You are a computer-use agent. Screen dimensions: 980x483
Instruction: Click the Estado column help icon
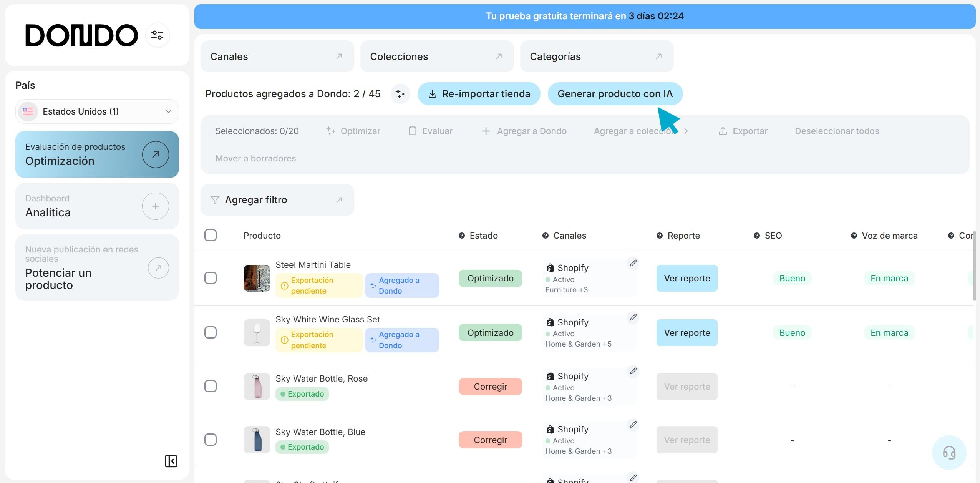[x=462, y=236]
